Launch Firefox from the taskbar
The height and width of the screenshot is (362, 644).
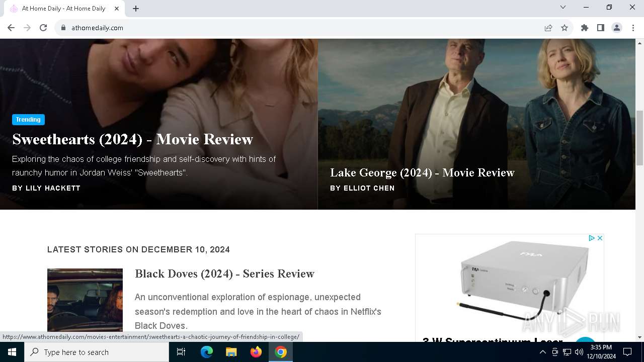[256, 352]
